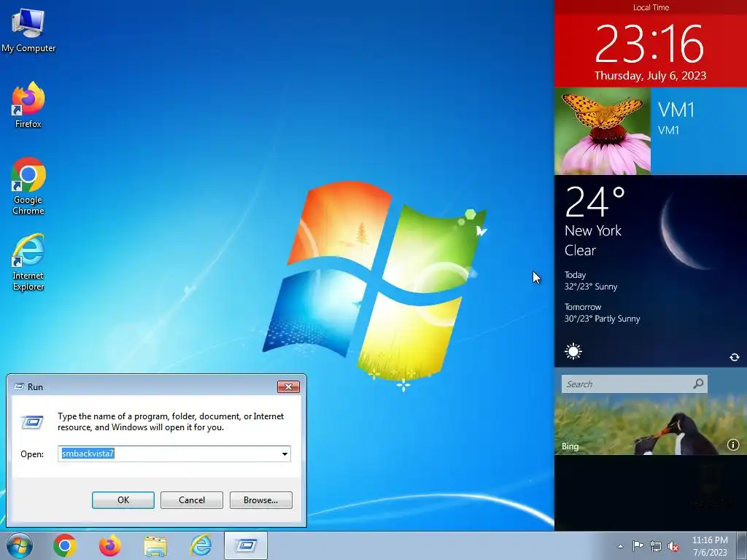747x560 pixels.
Task: Click Tomorrow 30°/23° Partly Sunny forecast
Action: click(x=602, y=313)
